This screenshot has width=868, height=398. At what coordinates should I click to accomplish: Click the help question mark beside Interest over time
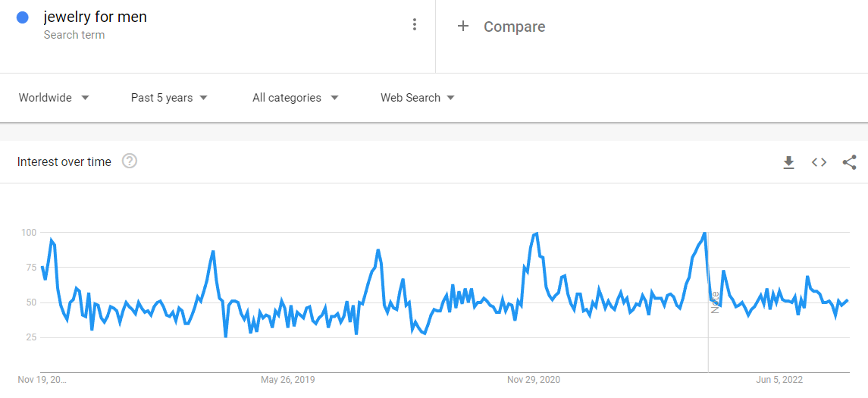(x=130, y=161)
